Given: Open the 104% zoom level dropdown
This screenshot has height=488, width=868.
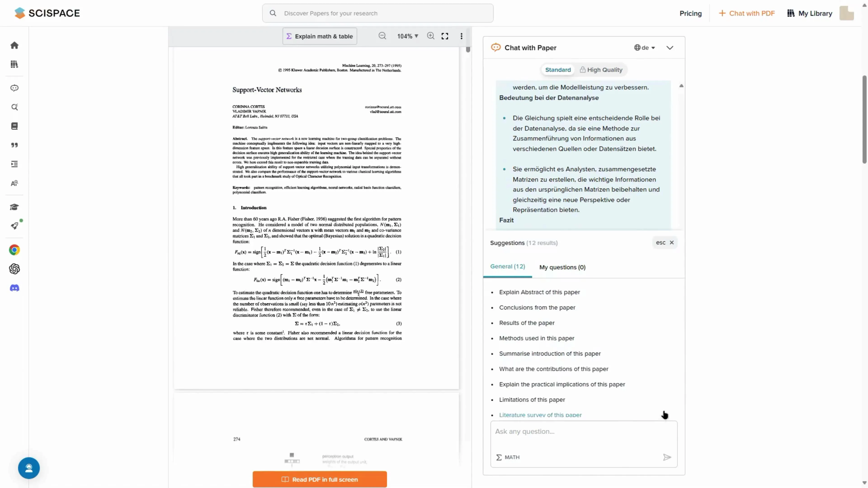Looking at the screenshot, I should click(407, 36).
